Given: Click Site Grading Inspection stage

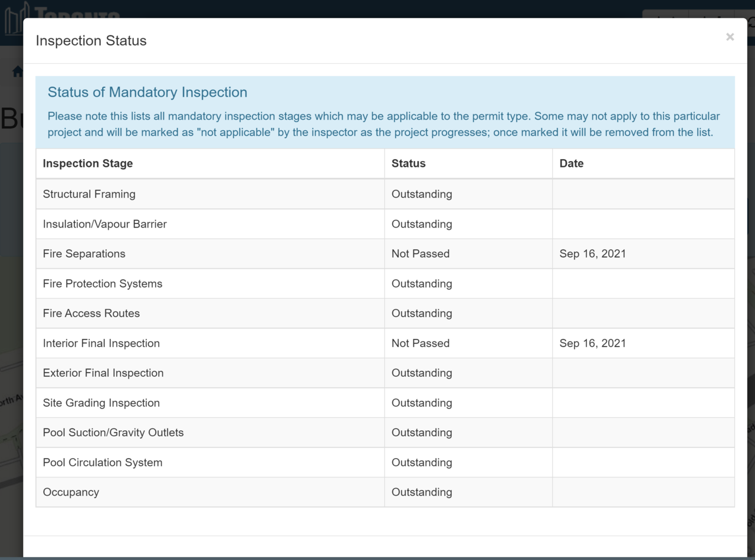Looking at the screenshot, I should tap(101, 403).
